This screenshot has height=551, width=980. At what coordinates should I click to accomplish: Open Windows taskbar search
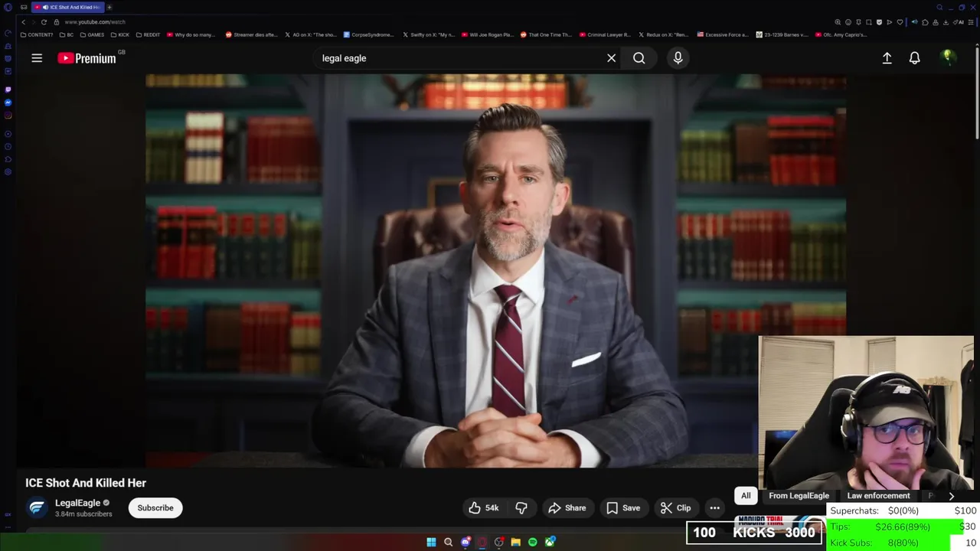click(449, 542)
